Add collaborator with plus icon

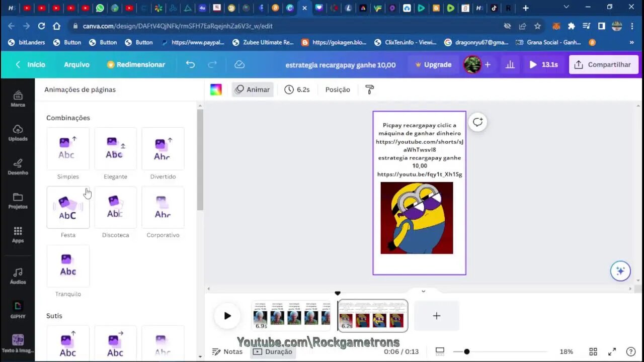[x=488, y=64]
